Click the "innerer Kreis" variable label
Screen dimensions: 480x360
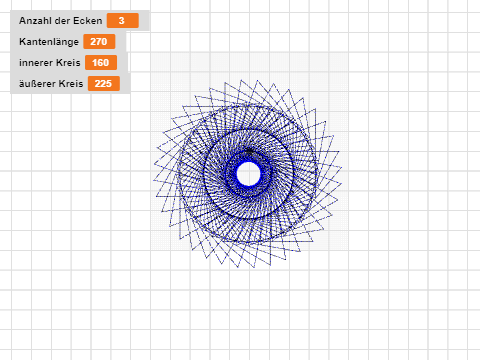tap(50, 63)
